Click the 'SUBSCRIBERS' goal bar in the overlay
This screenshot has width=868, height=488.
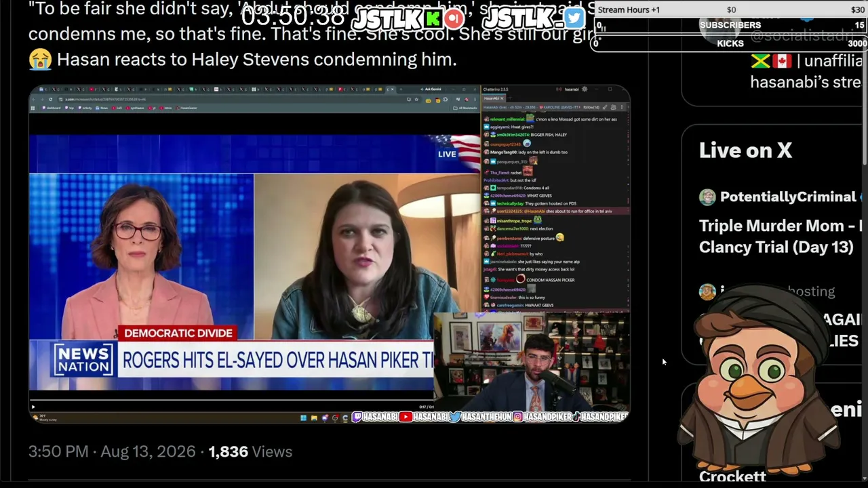coord(730,25)
